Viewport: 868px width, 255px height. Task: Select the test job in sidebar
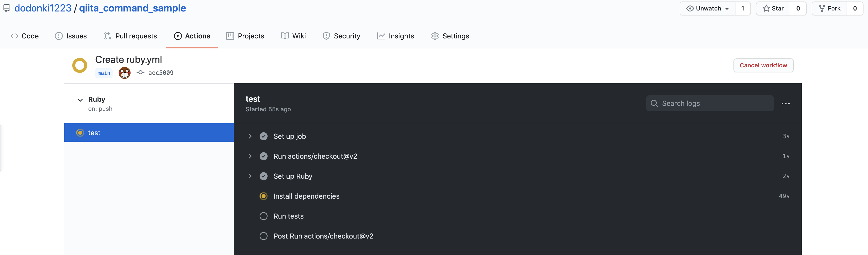tap(149, 132)
